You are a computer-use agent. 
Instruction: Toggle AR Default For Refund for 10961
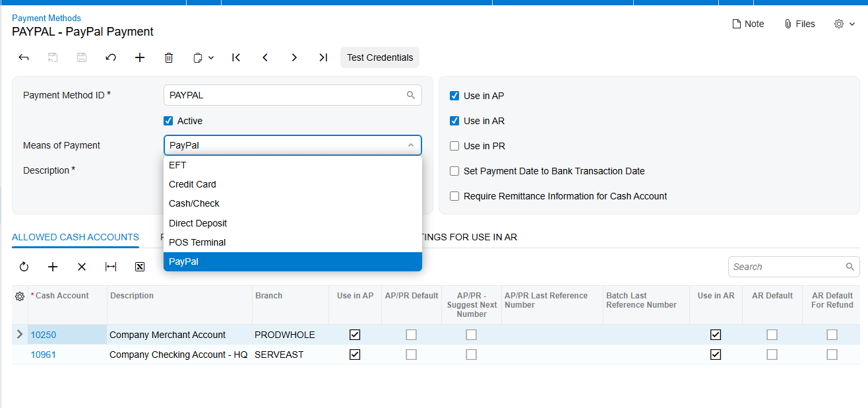pos(832,355)
